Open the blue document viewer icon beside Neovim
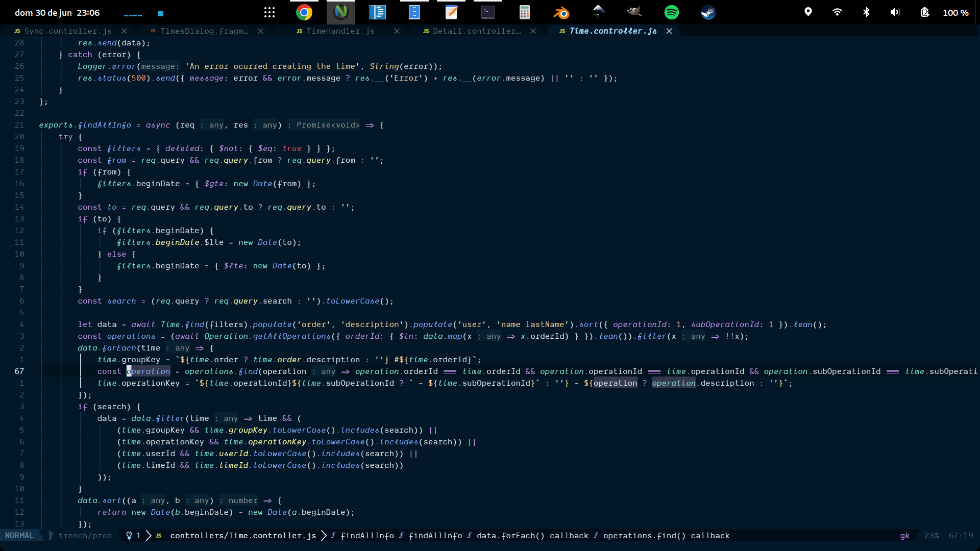980x551 pixels. (378, 12)
